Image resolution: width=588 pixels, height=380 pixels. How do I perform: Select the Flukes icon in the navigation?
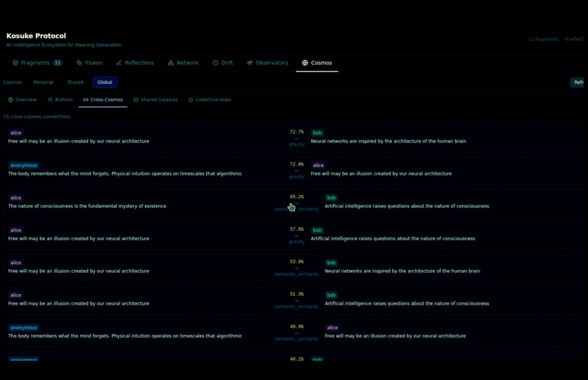point(78,63)
